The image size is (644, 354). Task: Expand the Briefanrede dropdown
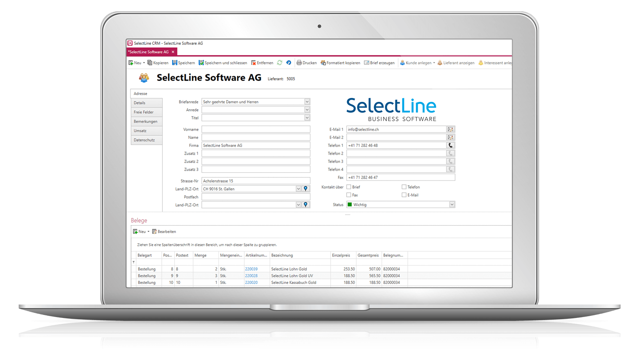coord(307,102)
